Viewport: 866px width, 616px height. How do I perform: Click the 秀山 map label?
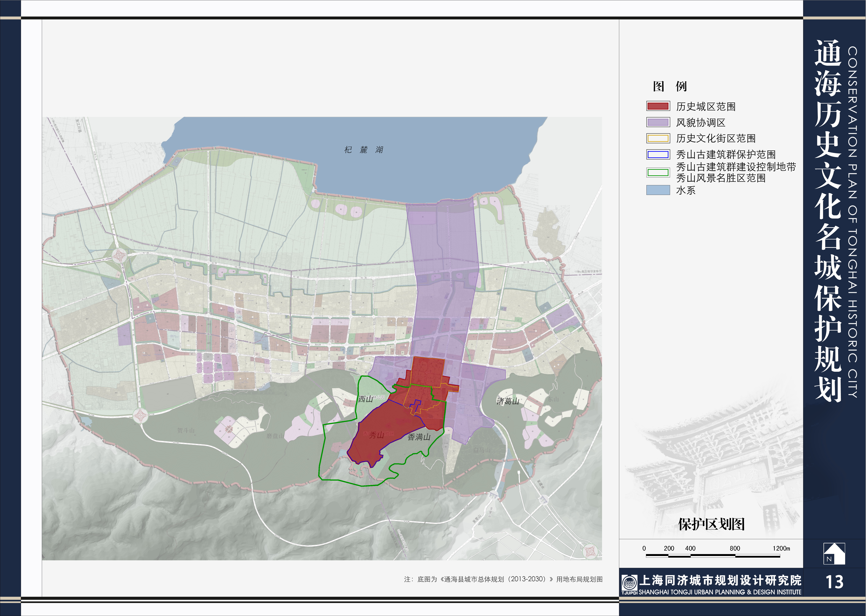pos(377,435)
